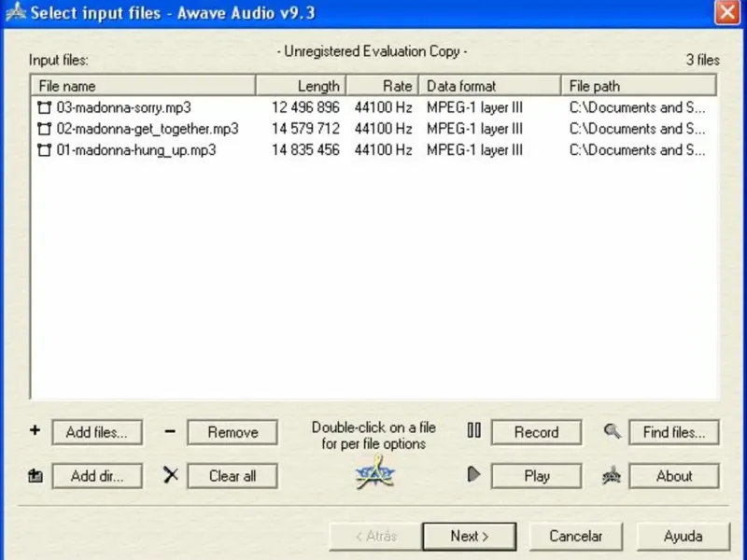Open the About dialog
Image resolution: width=747 pixels, height=560 pixels.
pyautogui.click(x=674, y=476)
